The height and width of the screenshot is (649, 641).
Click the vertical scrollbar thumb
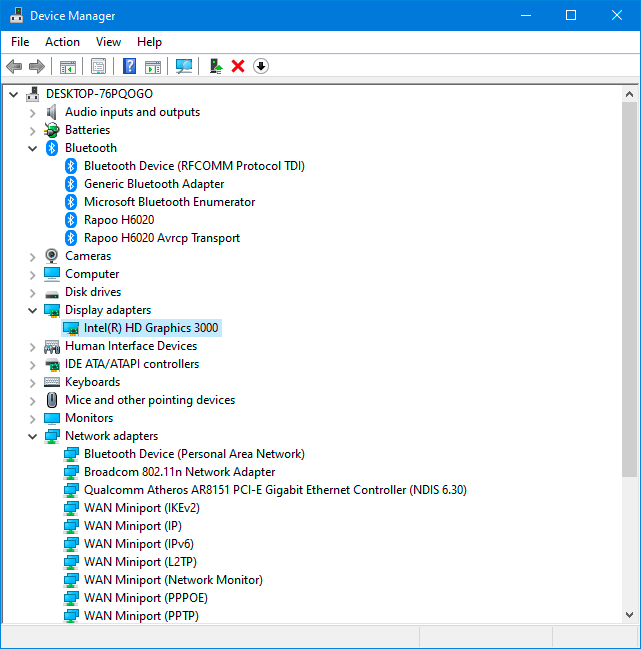pyautogui.click(x=629, y=289)
